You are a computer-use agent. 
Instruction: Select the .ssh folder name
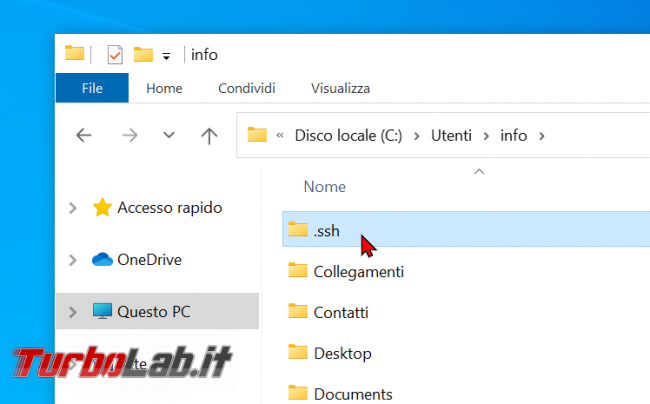[x=327, y=231]
